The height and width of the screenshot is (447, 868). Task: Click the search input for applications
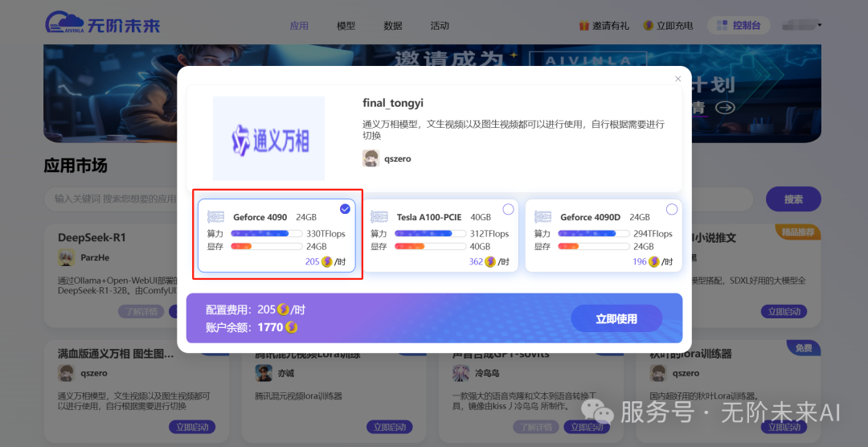coord(398,199)
